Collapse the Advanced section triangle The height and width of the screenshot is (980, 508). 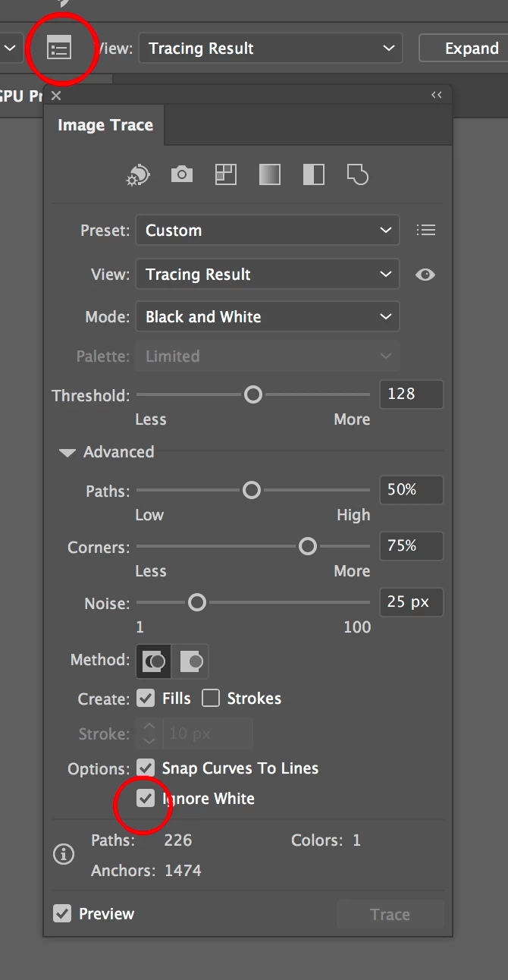tap(67, 453)
